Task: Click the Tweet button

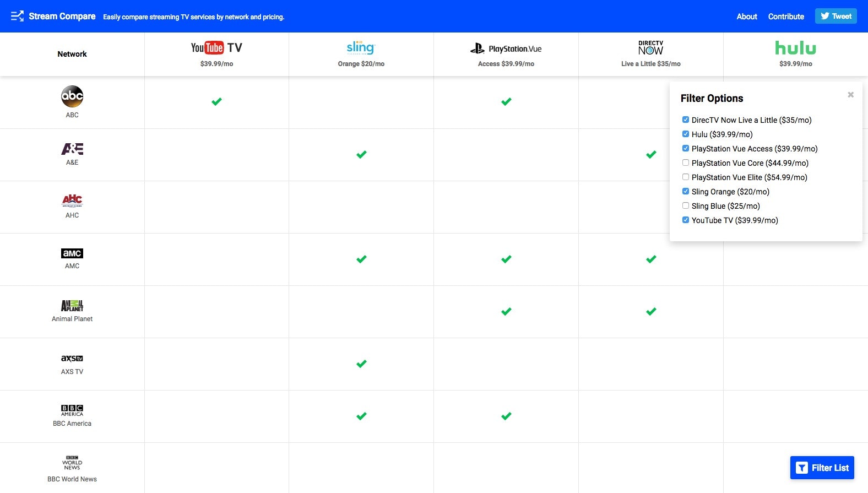Action: tap(836, 16)
